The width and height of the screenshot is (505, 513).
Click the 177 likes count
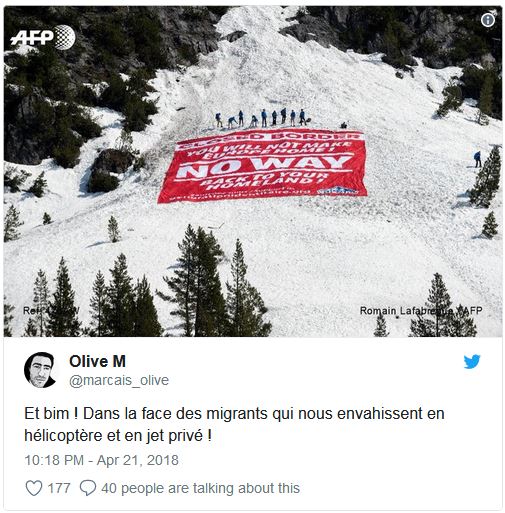coord(59,488)
